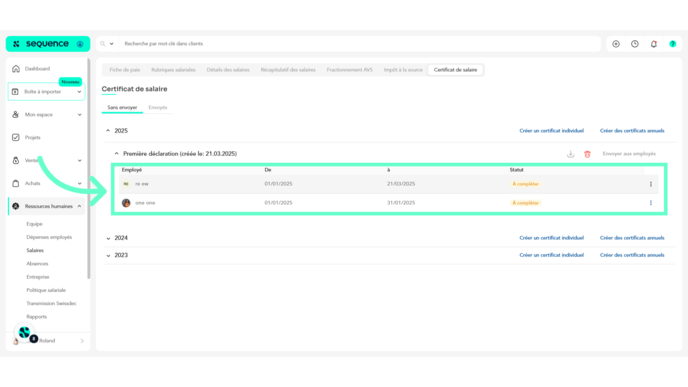688x387 pixels.
Task: Open the clock timer icon
Action: point(635,44)
